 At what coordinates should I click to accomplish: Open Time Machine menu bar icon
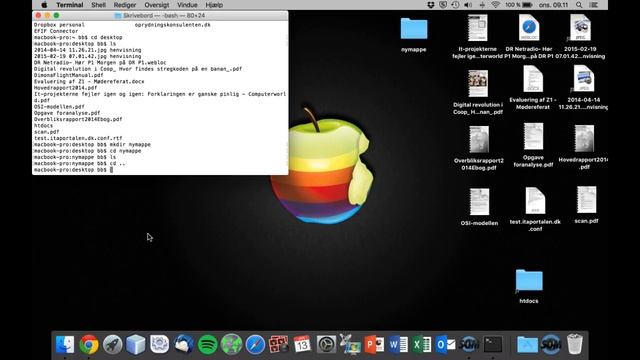click(455, 5)
